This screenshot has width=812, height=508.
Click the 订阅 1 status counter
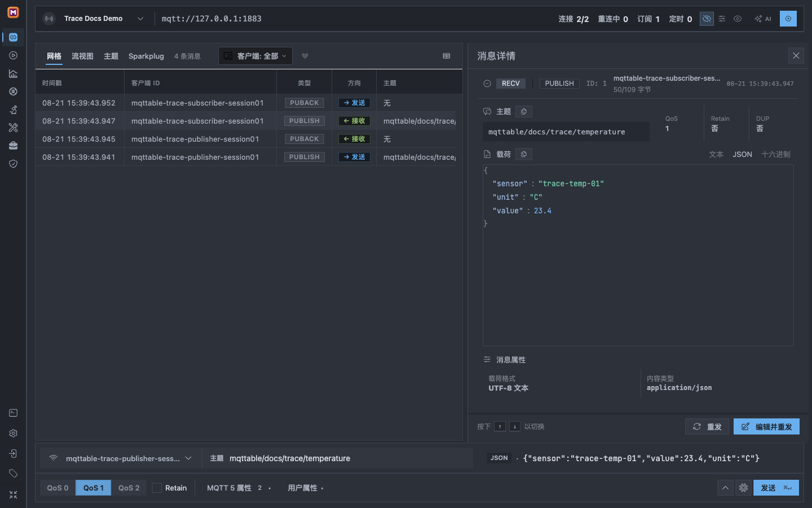648,19
